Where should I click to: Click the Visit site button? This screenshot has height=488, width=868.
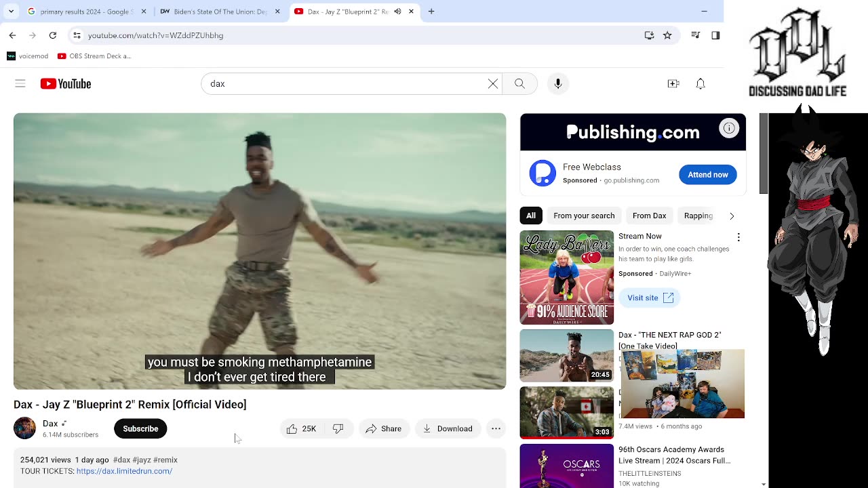650,298
